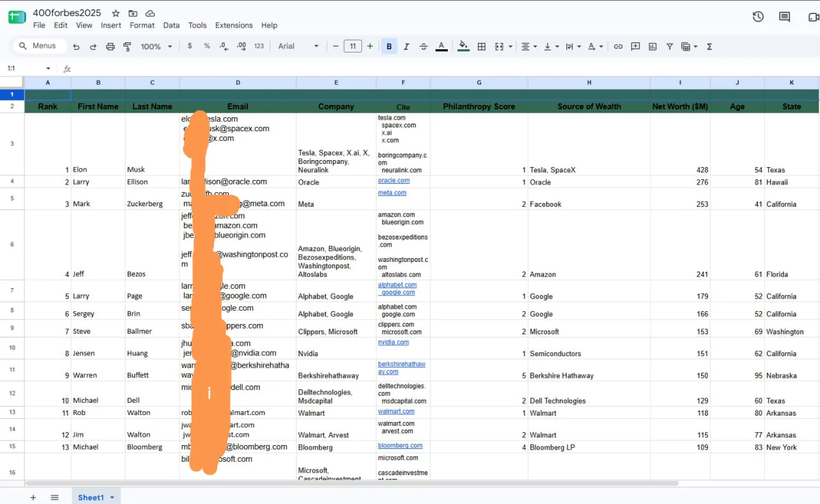Click the formula bar
820x504 pixels.
(x=445, y=69)
